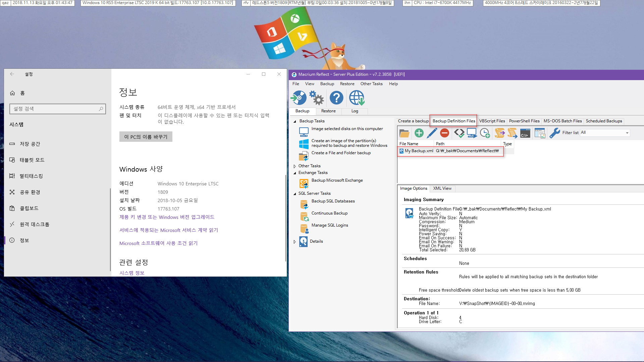Open the defaults gears icon in Macrium Reflect
Image resolution: width=644 pixels, height=362 pixels.
point(317,98)
